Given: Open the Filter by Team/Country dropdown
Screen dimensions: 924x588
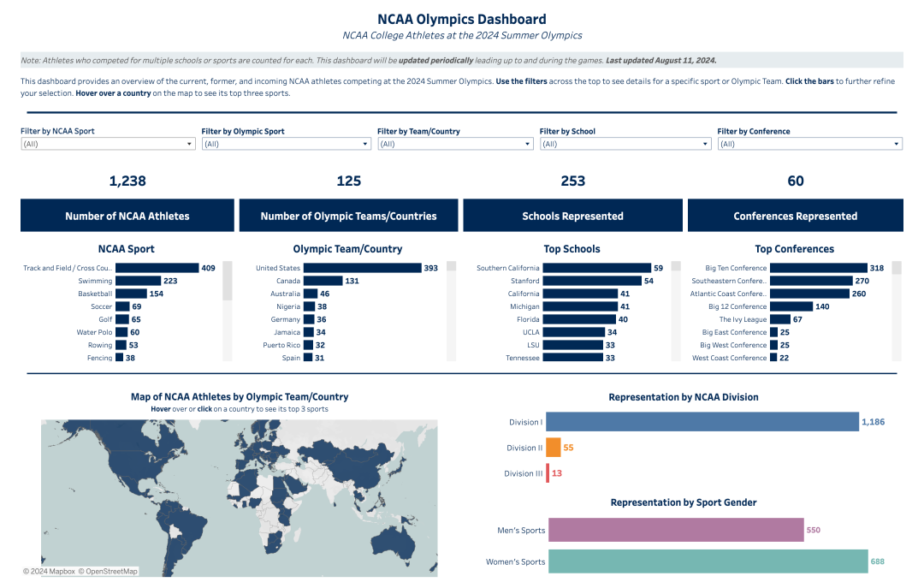Looking at the screenshot, I should tap(455, 144).
